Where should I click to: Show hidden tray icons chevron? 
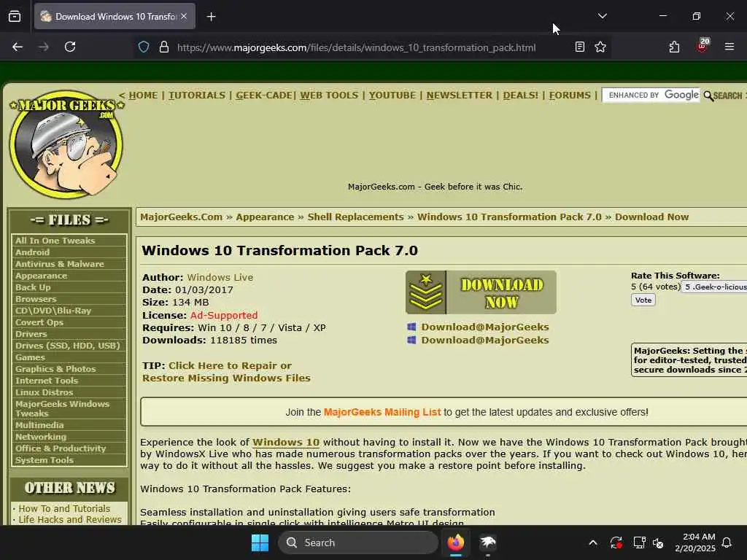pyautogui.click(x=593, y=542)
